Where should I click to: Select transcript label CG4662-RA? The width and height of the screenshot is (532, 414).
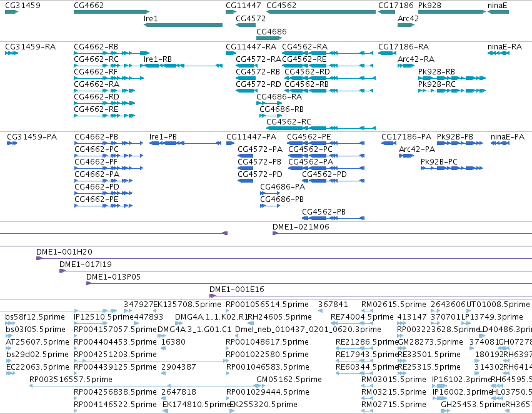[x=97, y=84]
